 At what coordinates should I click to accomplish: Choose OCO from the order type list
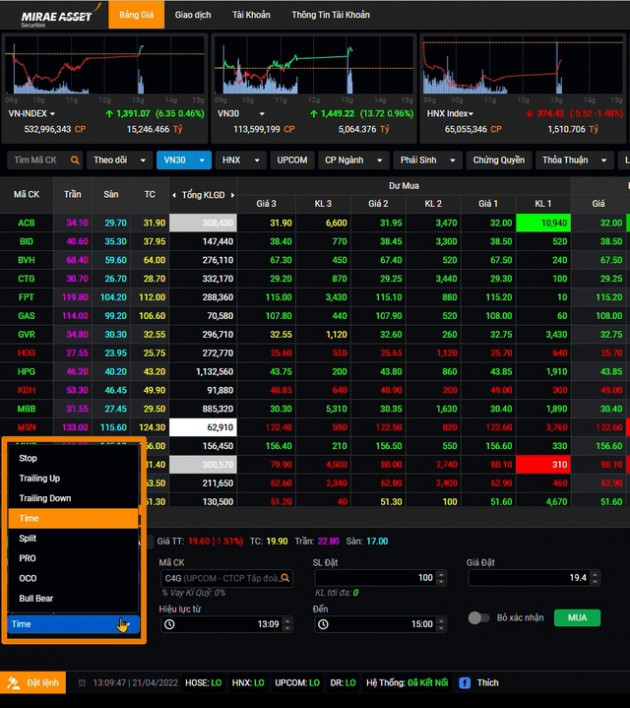(28, 578)
